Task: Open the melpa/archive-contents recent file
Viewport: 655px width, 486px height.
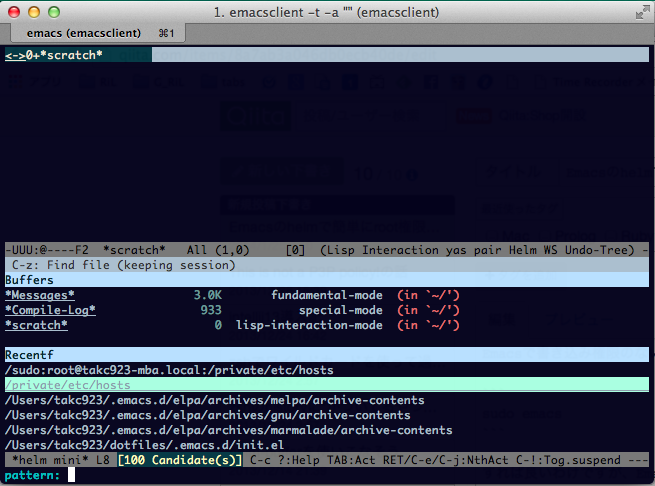Action: [x=214, y=400]
